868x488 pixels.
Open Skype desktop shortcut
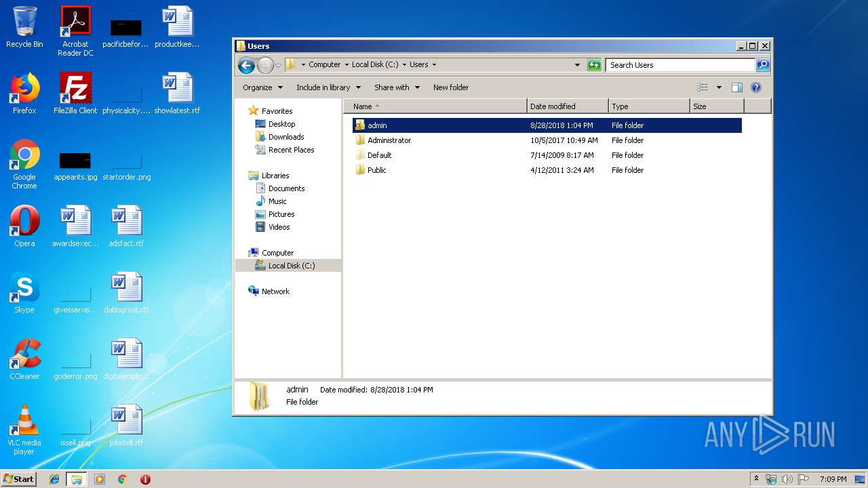pyautogui.click(x=24, y=293)
